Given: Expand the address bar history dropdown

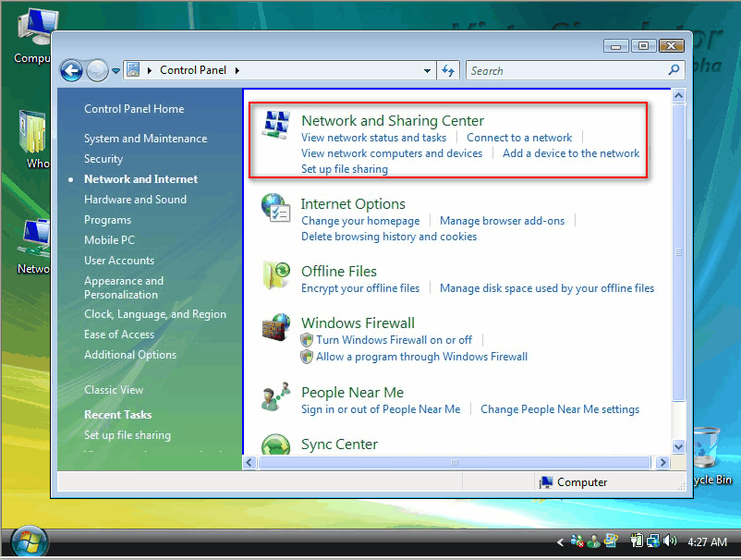Looking at the screenshot, I should pos(427,69).
